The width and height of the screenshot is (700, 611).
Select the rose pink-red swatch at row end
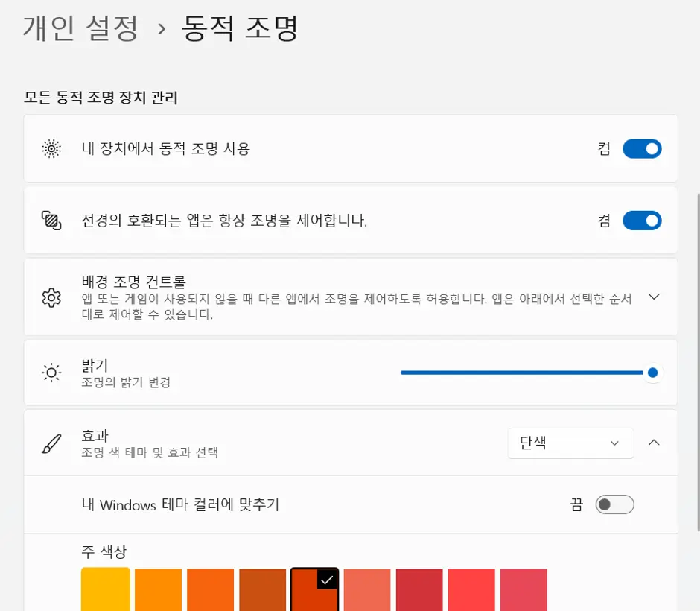524,589
